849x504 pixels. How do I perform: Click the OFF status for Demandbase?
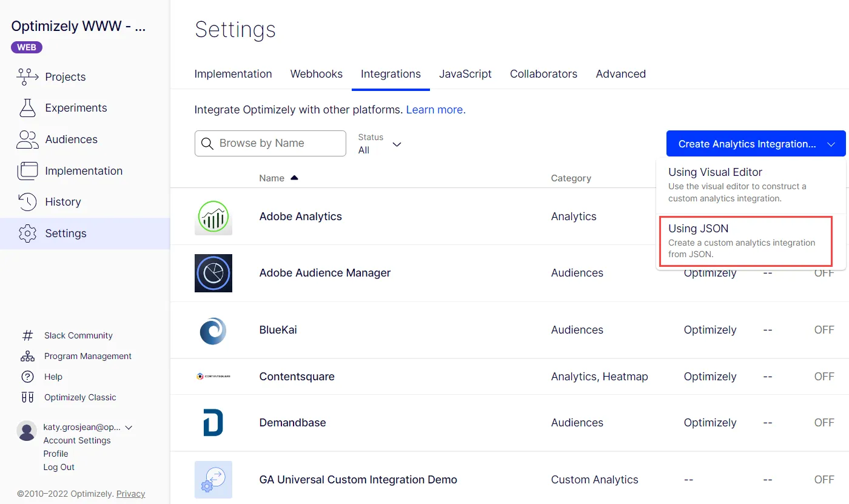824,423
